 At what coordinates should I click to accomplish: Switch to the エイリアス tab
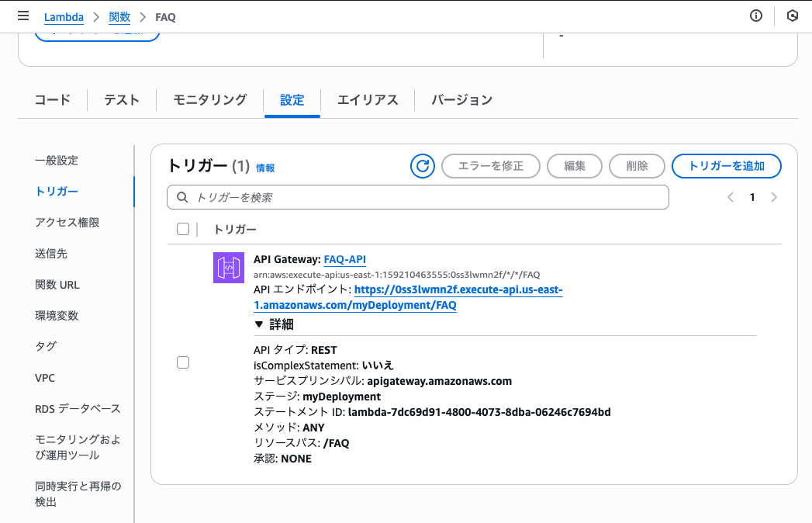tap(368, 99)
